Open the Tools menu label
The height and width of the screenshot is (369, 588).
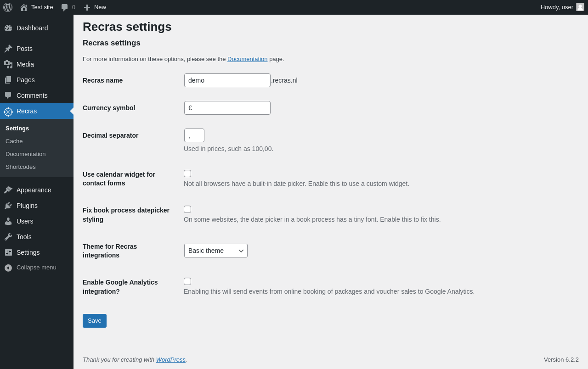[24, 237]
